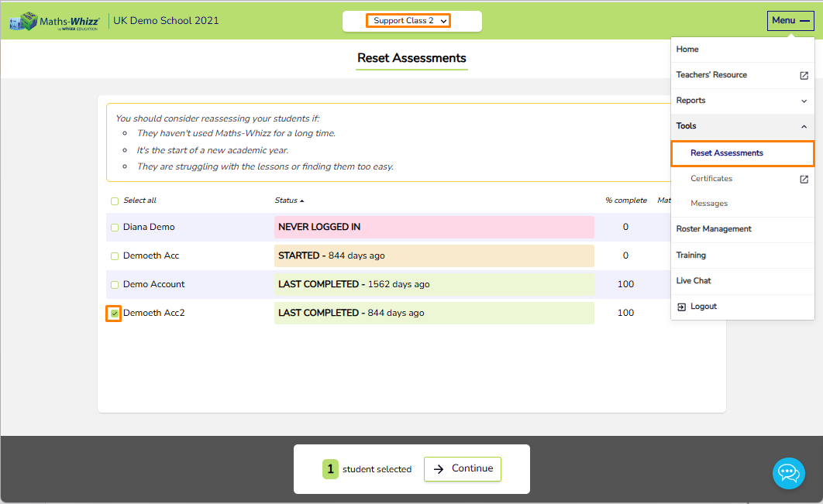The image size is (823, 504).
Task: Click the 0 percent value for Diana Demo
Action: [625, 227]
